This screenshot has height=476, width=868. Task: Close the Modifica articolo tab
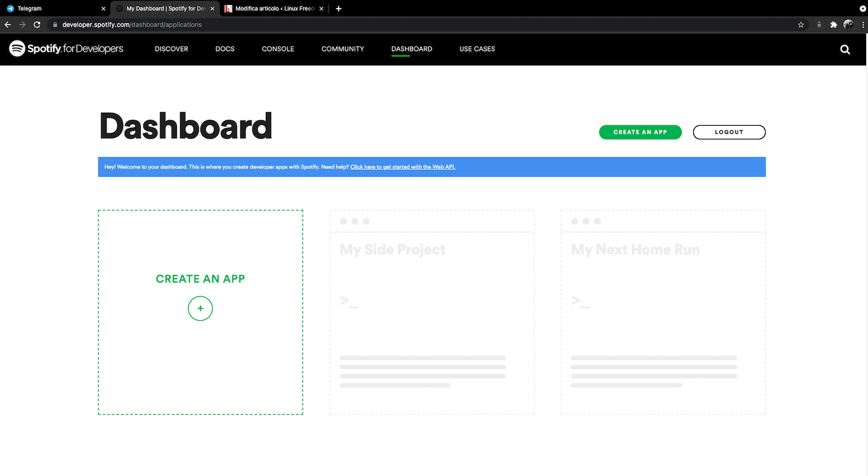(321, 9)
